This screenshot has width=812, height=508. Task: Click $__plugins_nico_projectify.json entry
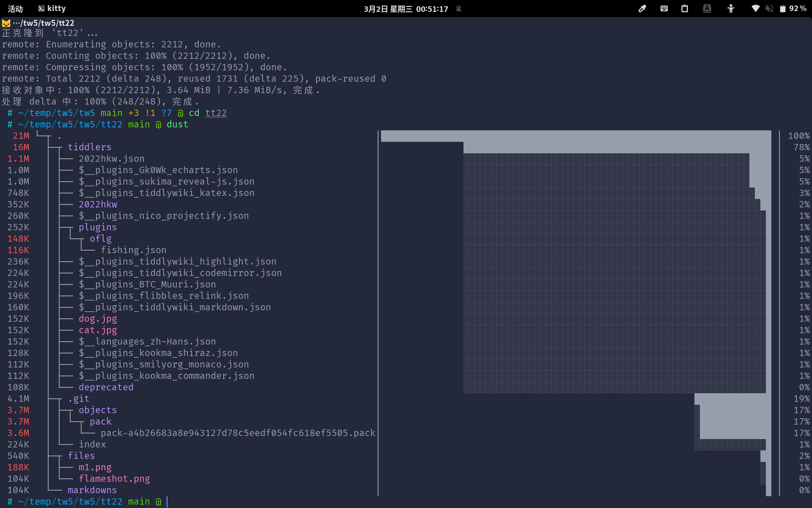click(164, 216)
